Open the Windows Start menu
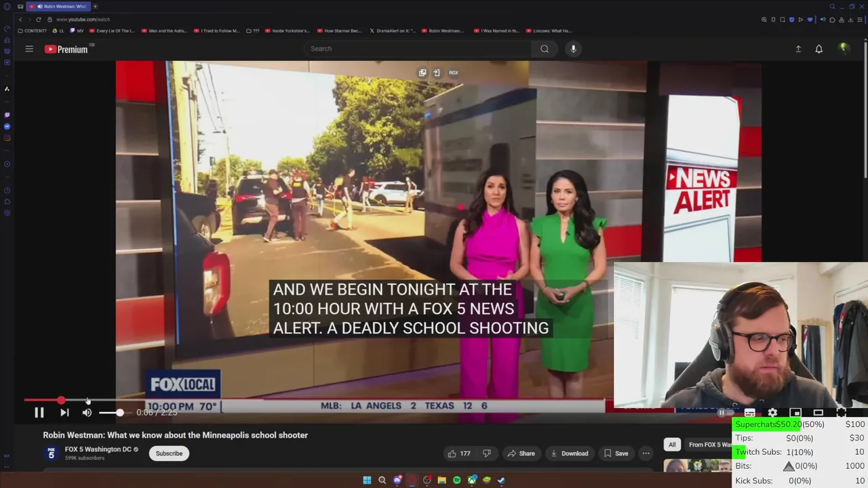 coord(367,480)
